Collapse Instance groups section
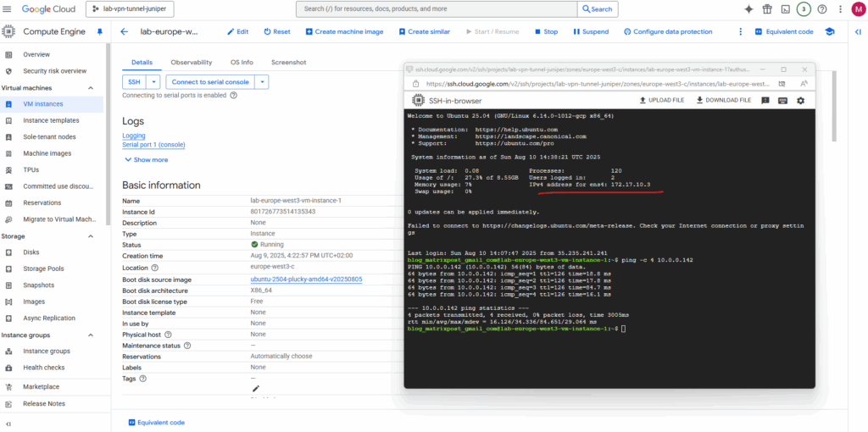This screenshot has width=868, height=432. [91, 335]
